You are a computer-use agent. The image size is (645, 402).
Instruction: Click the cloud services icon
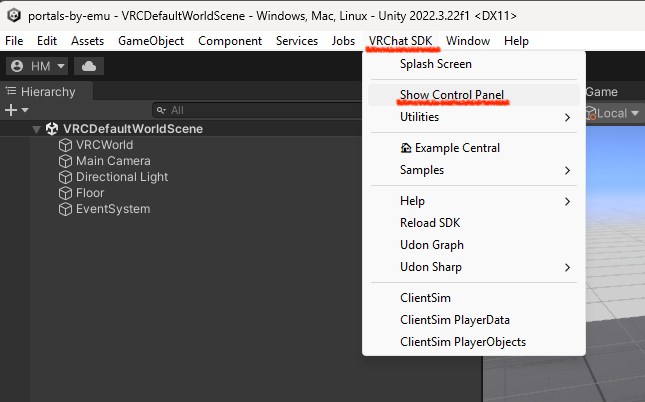pos(88,66)
